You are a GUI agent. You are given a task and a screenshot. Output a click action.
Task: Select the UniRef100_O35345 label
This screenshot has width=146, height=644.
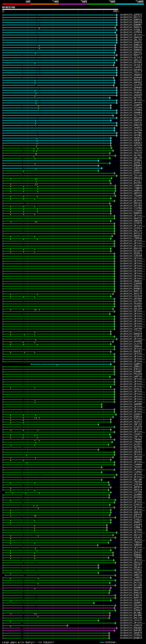point(131,256)
